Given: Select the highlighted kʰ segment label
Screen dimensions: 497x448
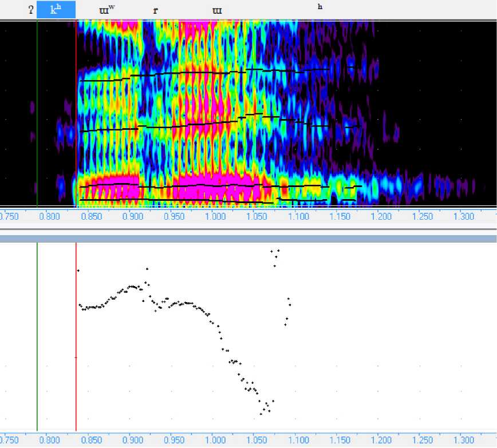Looking at the screenshot, I should click(x=56, y=10).
